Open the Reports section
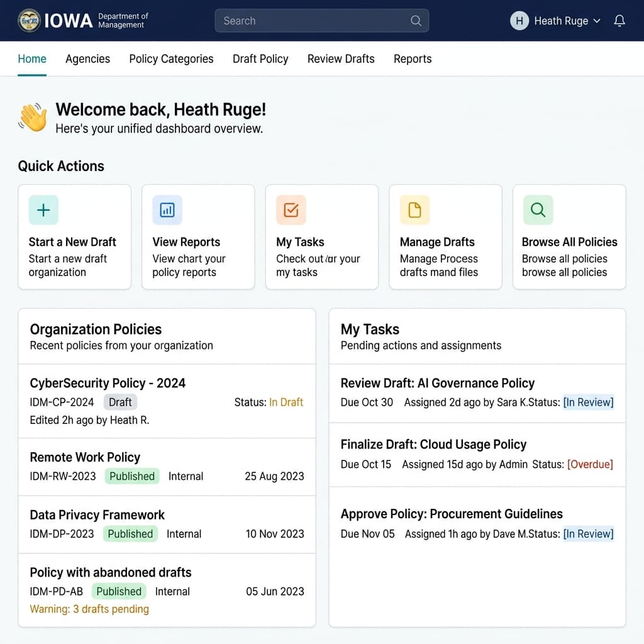The image size is (644, 644). [413, 58]
